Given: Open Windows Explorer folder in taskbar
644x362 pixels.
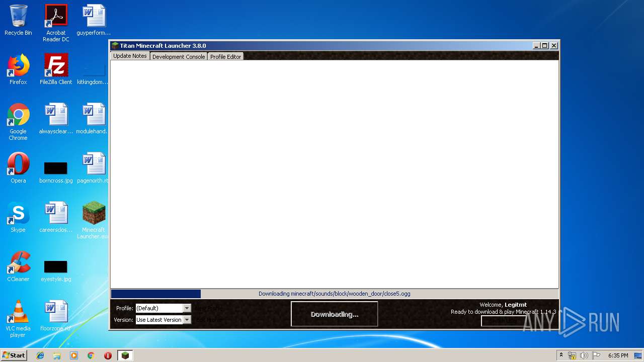Looking at the screenshot, I should click(x=57, y=355).
